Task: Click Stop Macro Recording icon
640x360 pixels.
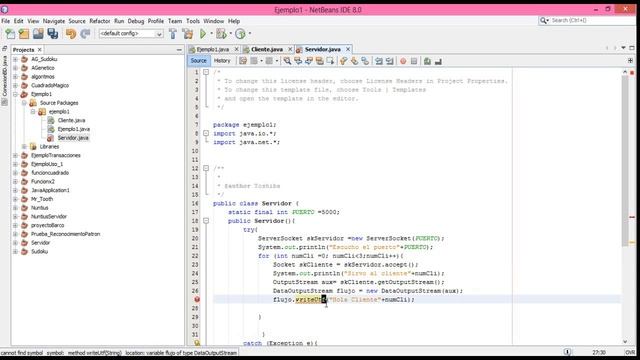Action: pyautogui.click(x=414, y=61)
